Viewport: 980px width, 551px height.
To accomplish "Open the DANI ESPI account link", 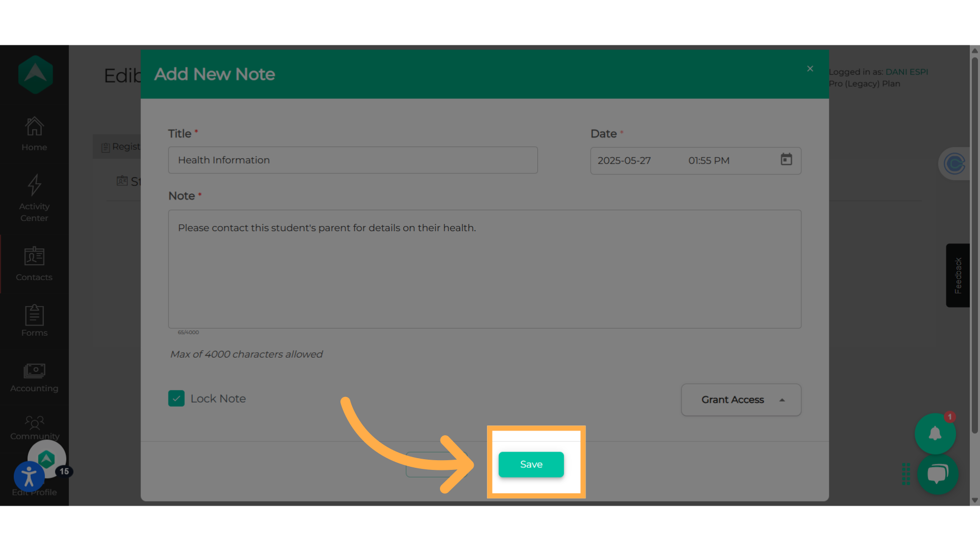I will (x=906, y=72).
